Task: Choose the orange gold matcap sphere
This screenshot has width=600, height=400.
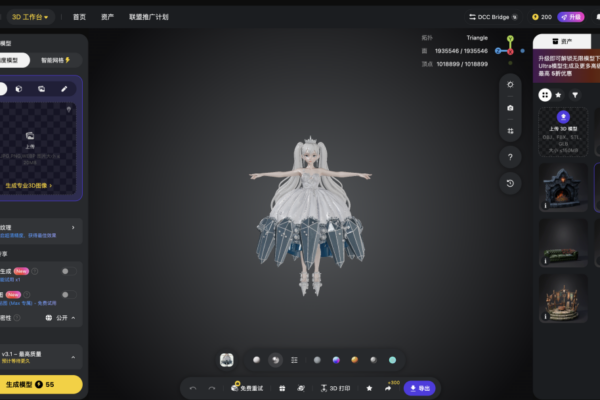Action: pyautogui.click(x=355, y=360)
